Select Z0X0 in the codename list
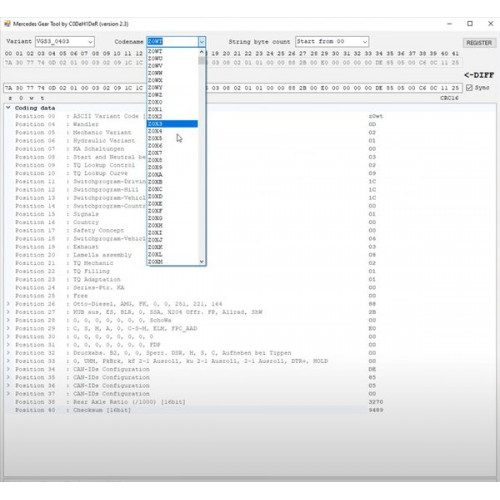This screenshot has height=500, width=500. 172,102
